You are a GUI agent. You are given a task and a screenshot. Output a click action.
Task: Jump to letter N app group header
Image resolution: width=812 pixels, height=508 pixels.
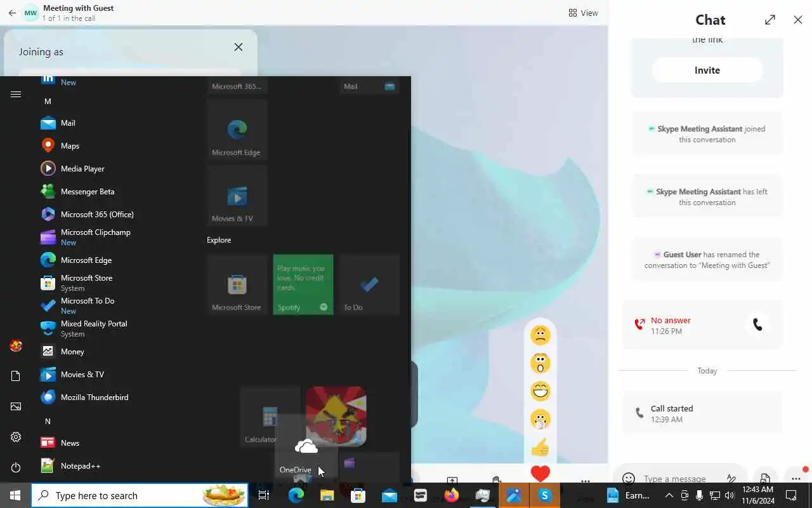48,421
